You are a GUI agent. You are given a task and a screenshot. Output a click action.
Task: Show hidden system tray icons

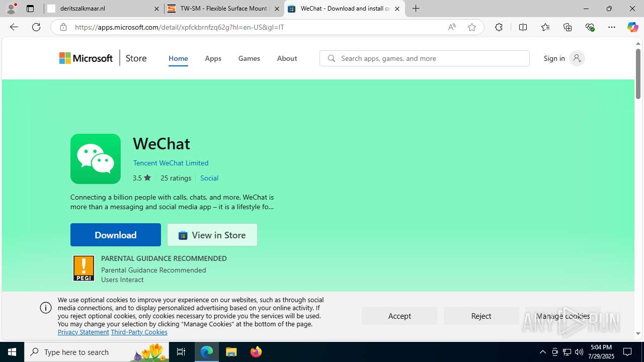542,352
